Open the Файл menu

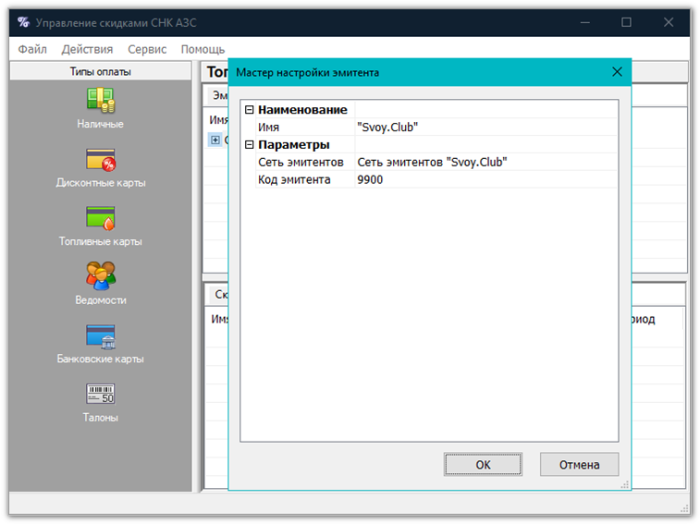pyautogui.click(x=32, y=49)
